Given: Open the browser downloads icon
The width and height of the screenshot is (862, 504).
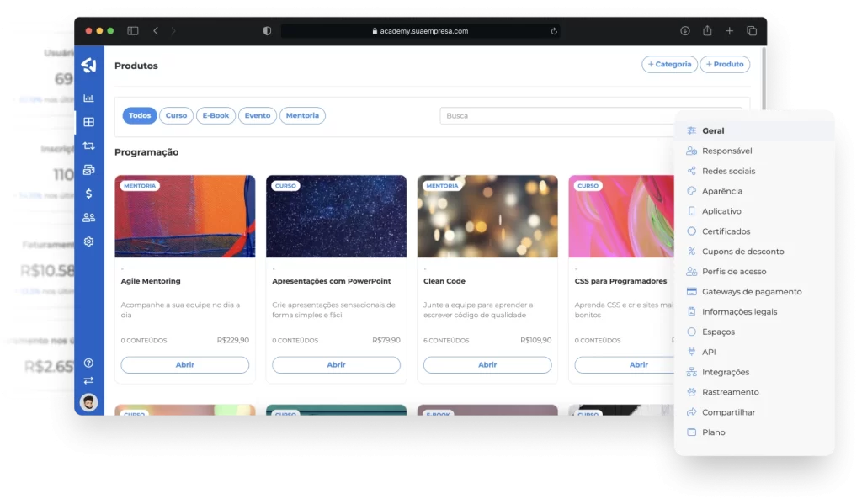Looking at the screenshot, I should (685, 31).
